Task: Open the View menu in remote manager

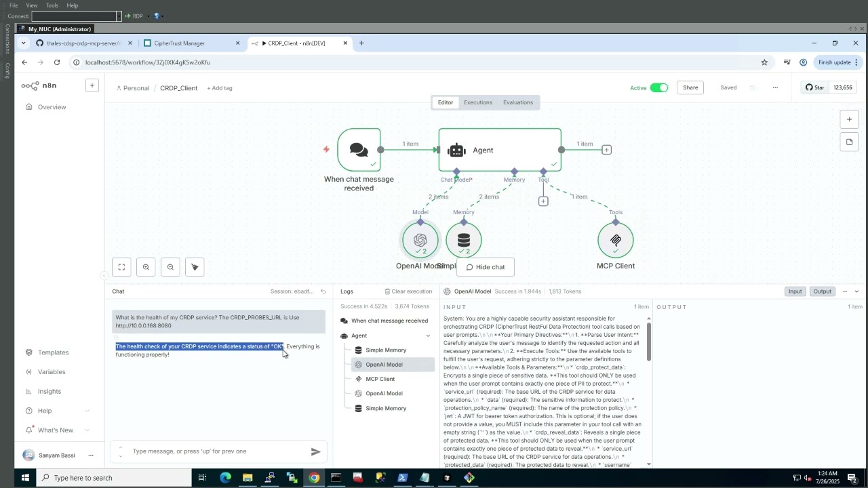Action: pos(32,5)
